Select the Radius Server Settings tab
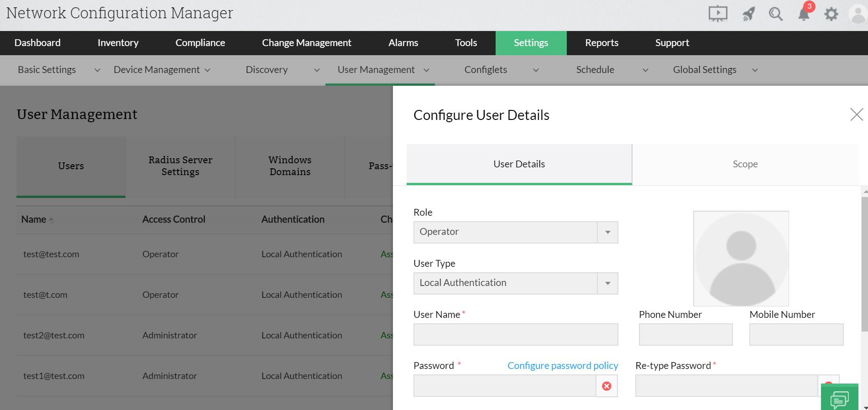 [180, 166]
